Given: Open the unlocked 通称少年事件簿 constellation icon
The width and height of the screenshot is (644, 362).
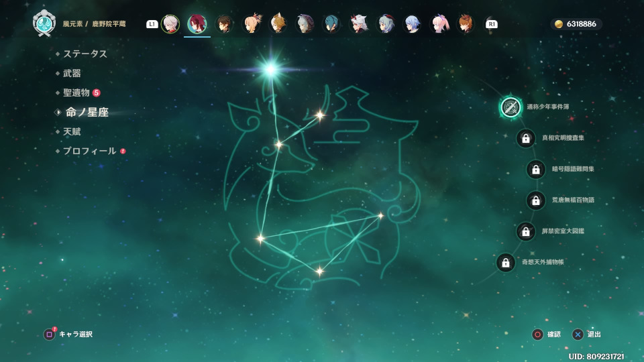Looking at the screenshot, I should [x=511, y=107].
